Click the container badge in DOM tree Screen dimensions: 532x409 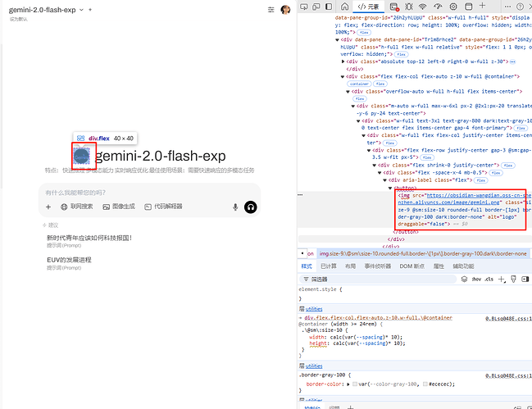click(359, 84)
